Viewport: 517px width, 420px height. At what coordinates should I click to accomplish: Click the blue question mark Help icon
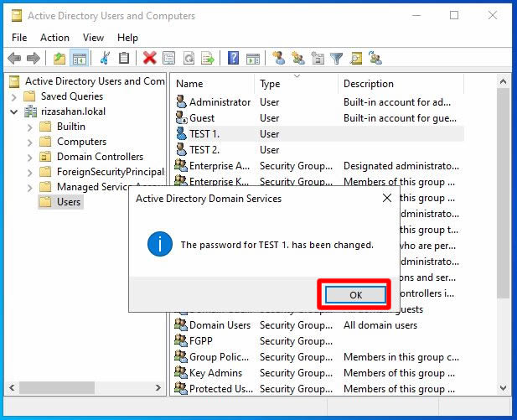point(233,59)
